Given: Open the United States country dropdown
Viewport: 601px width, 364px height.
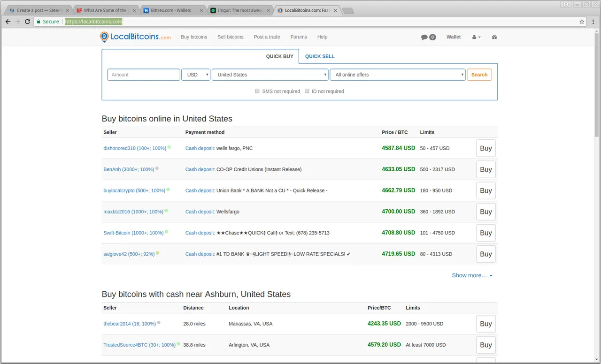Looking at the screenshot, I should [270, 75].
